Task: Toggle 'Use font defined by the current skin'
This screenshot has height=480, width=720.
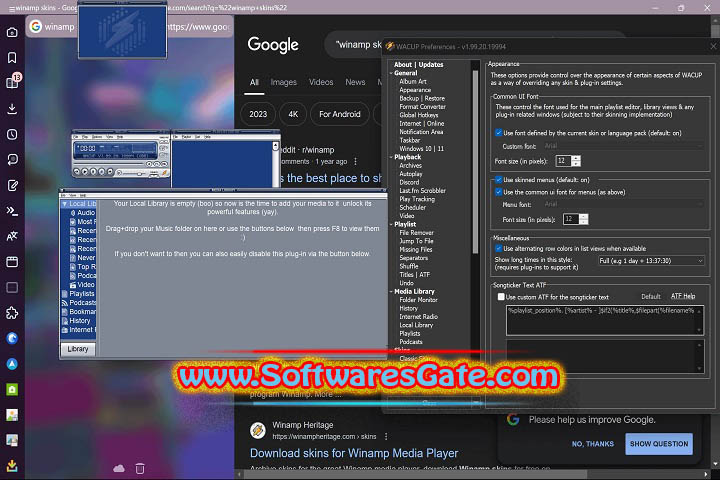Action: [498, 133]
